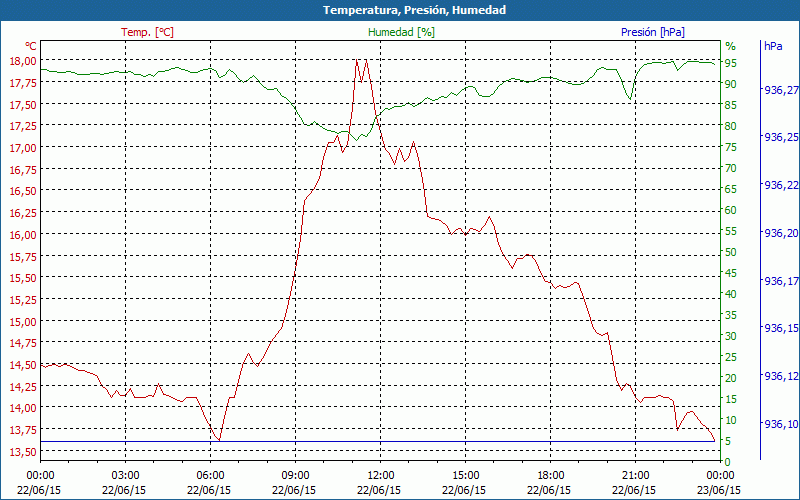Click the '75' humidity axis value
This screenshot has height=500, width=800.
(731, 147)
